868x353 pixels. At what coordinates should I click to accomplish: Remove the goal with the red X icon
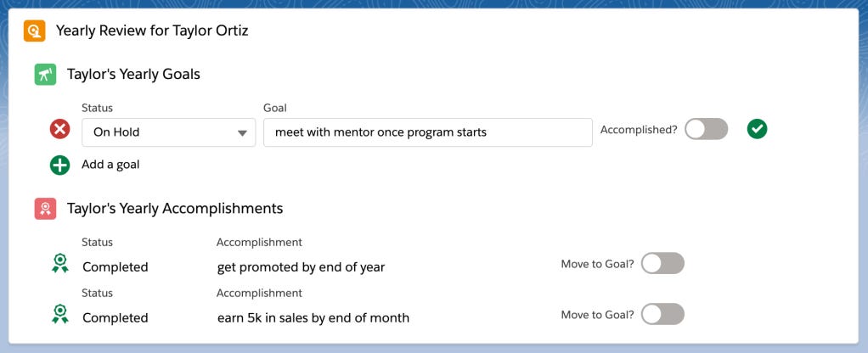[x=59, y=130]
